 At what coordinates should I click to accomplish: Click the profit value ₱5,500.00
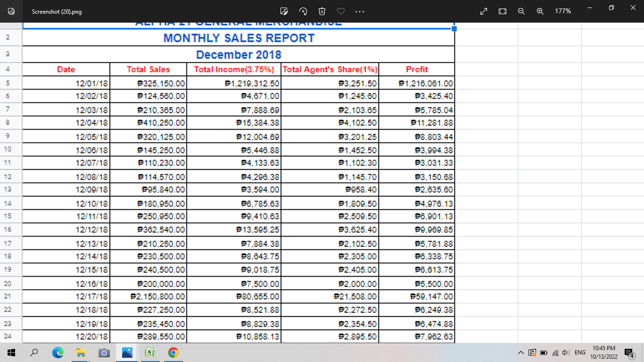(434, 284)
